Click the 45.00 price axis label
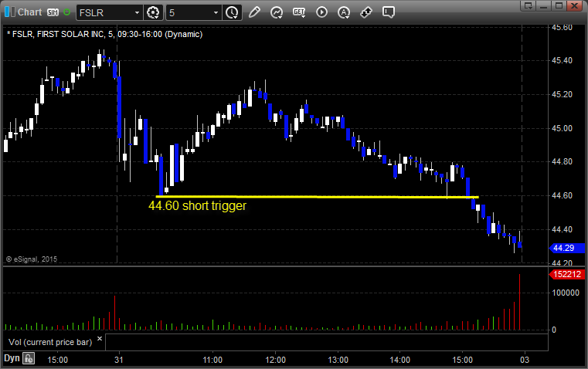The image size is (588, 369). (x=563, y=128)
